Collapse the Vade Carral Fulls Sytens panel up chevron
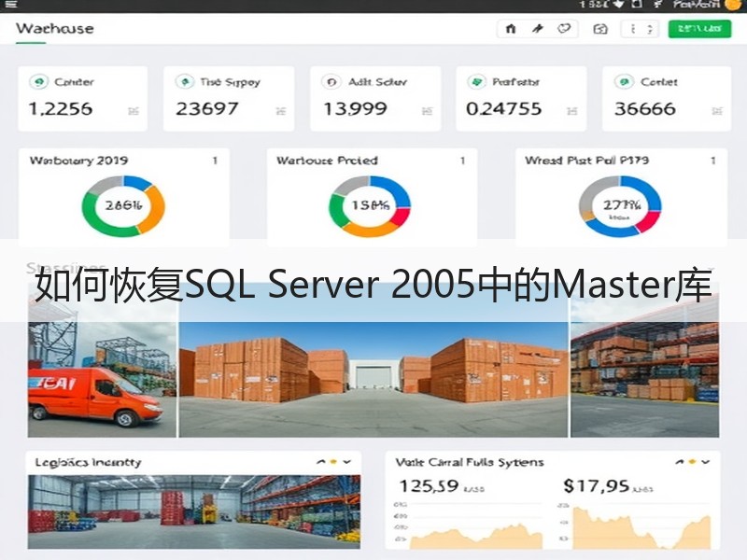The width and height of the screenshot is (747, 560). click(680, 462)
